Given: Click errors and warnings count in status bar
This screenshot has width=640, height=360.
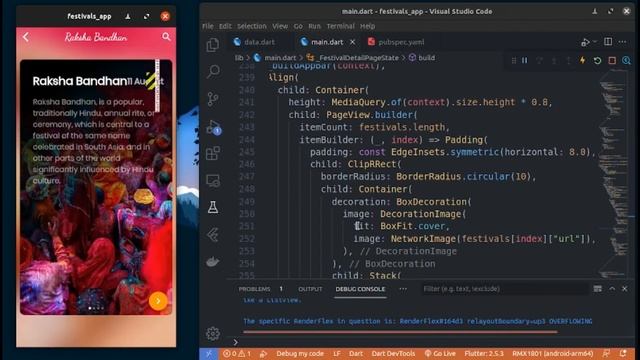Looking at the screenshot, I should [237, 353].
